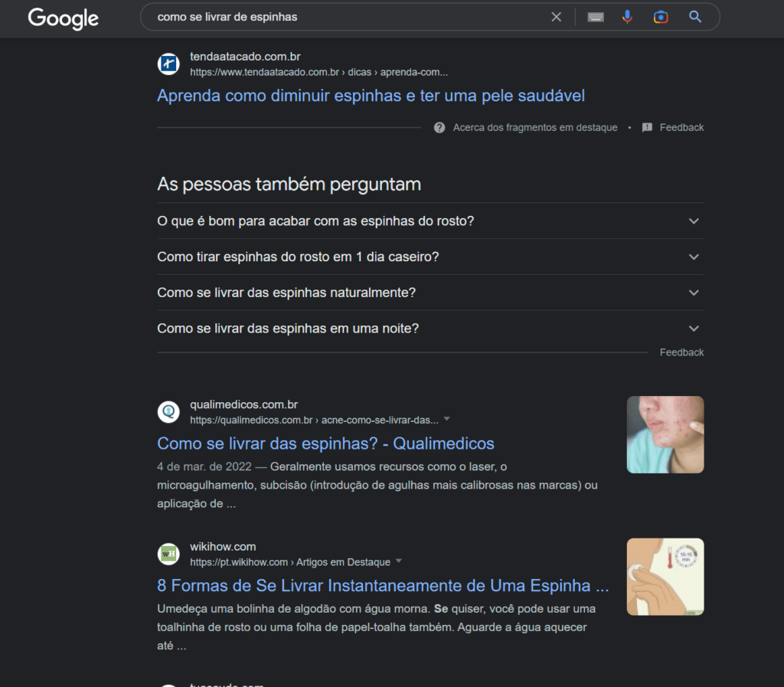
Task: Click chevron for 'em uma noite' question
Action: point(694,329)
